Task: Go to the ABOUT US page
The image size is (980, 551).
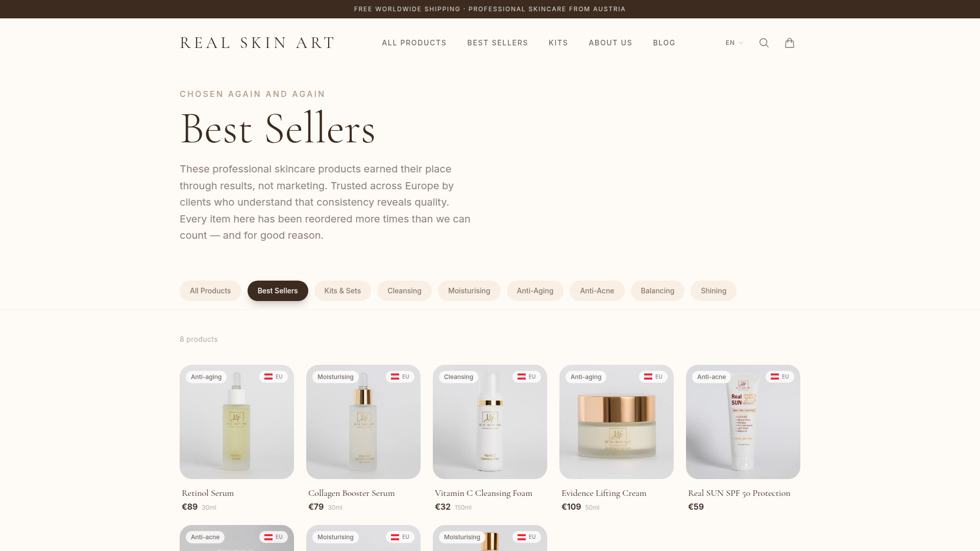Action: [610, 43]
